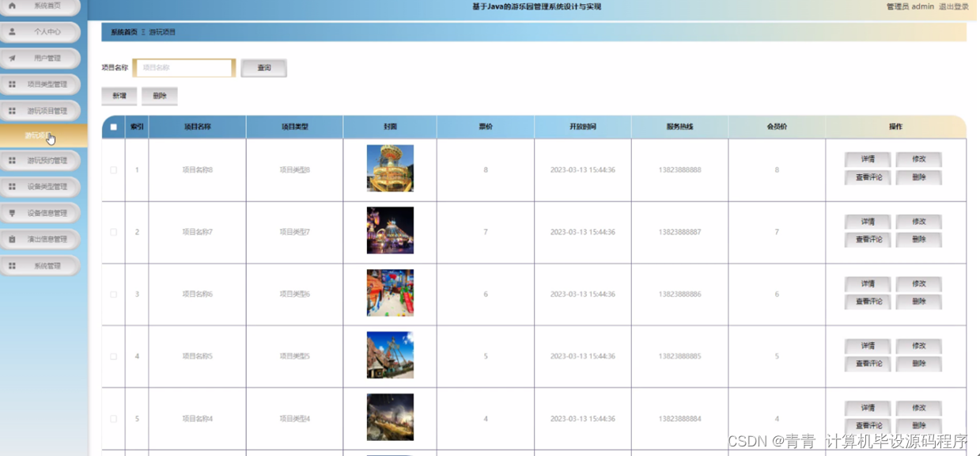Click the grid icon on 系统管理
The image size is (980, 456).
tap(13, 265)
